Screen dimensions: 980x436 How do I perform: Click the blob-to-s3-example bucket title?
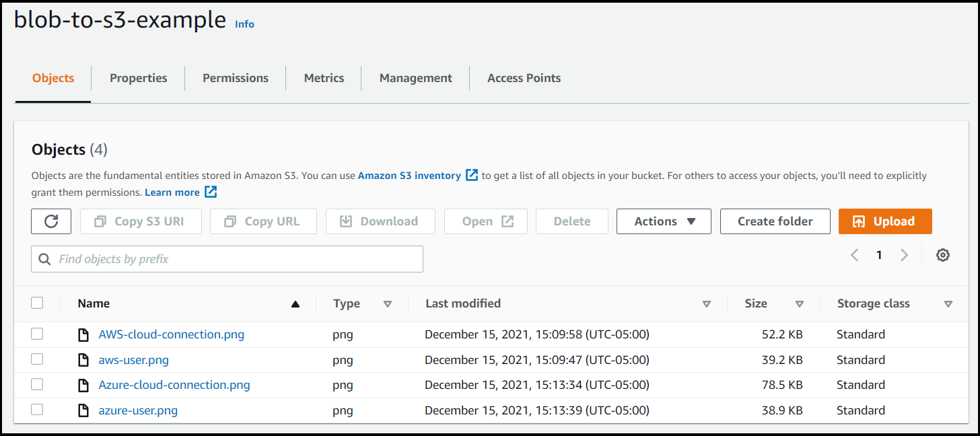tap(120, 20)
